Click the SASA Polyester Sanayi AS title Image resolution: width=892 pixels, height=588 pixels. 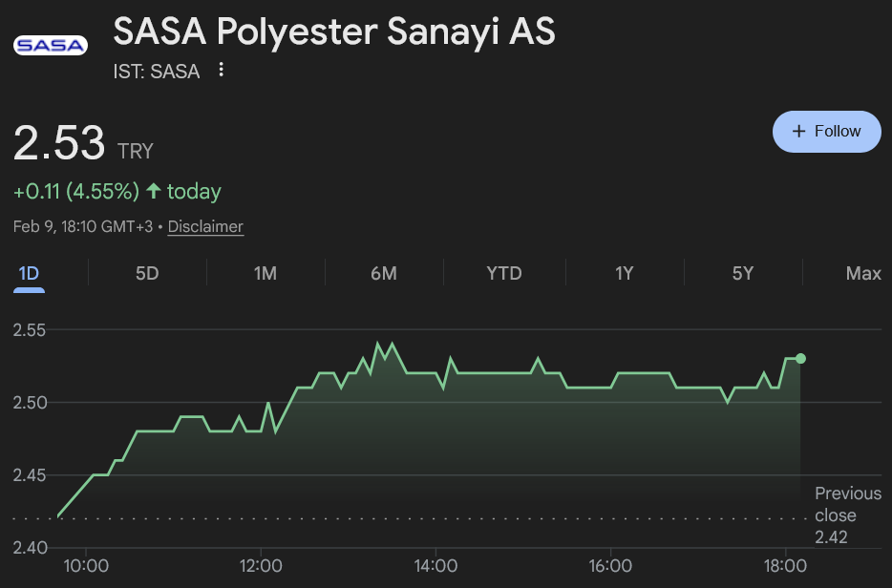[x=334, y=31]
